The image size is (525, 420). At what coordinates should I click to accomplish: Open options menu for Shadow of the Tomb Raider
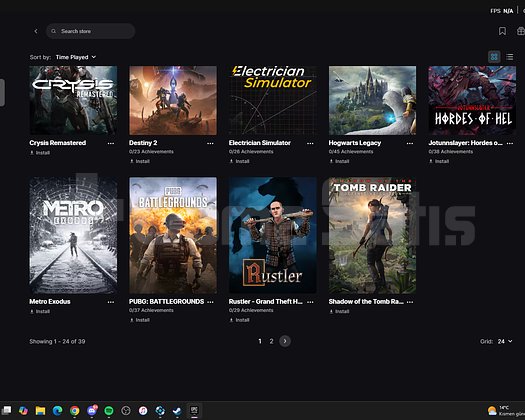410,302
